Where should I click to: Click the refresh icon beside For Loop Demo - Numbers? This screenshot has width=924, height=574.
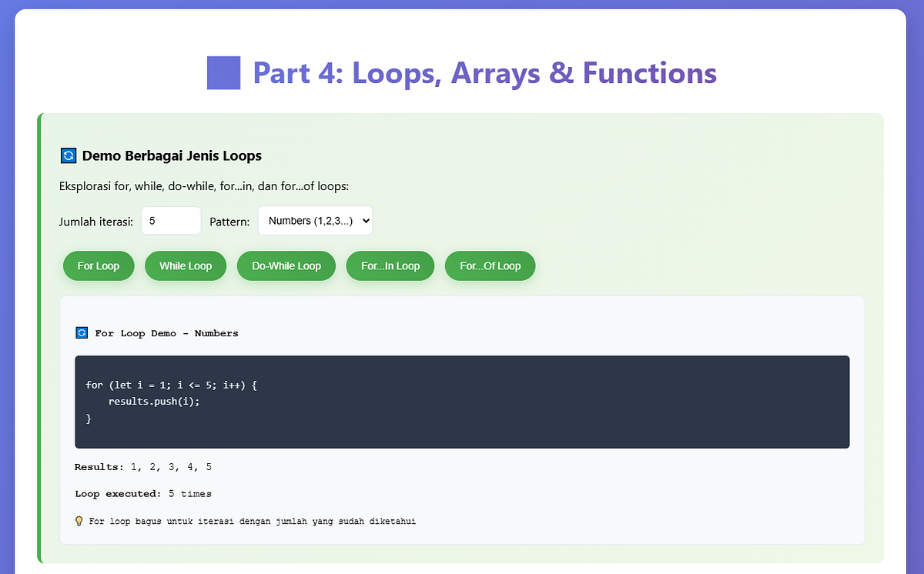click(x=82, y=333)
